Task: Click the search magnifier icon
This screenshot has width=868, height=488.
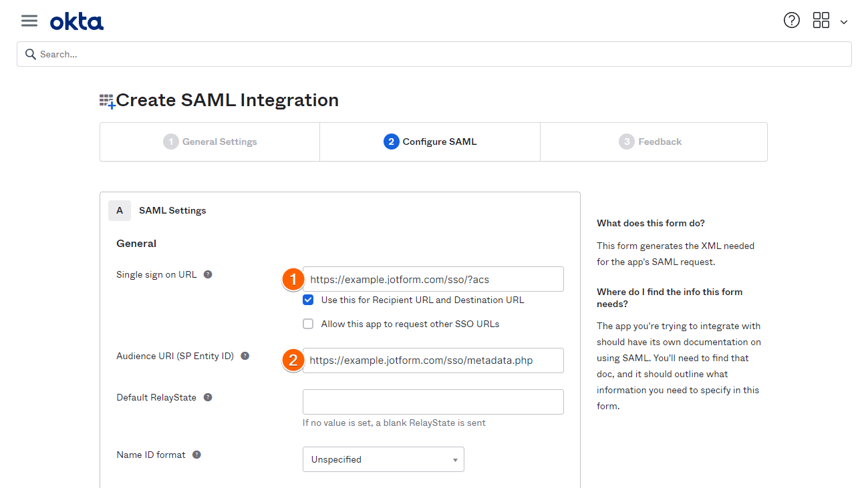Action: (x=30, y=54)
